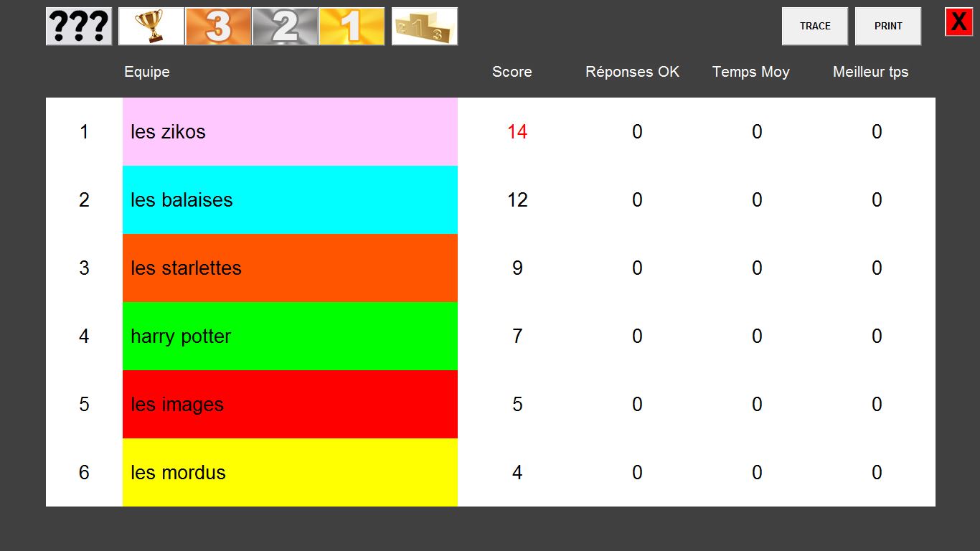Close the scoreboard with red X

pos(958,22)
